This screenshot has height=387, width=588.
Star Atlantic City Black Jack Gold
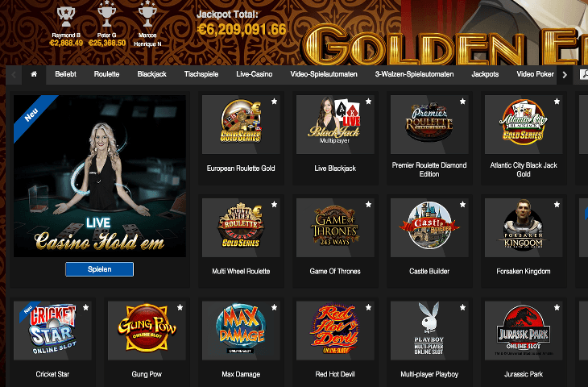pyautogui.click(x=557, y=102)
